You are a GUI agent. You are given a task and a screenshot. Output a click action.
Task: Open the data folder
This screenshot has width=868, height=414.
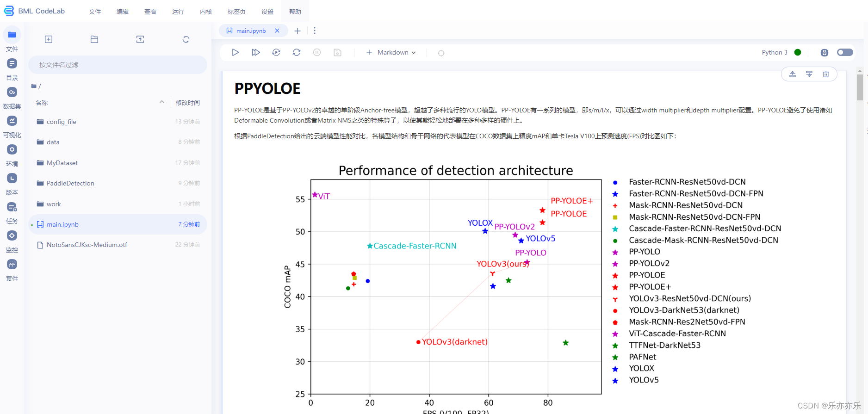click(118, 142)
